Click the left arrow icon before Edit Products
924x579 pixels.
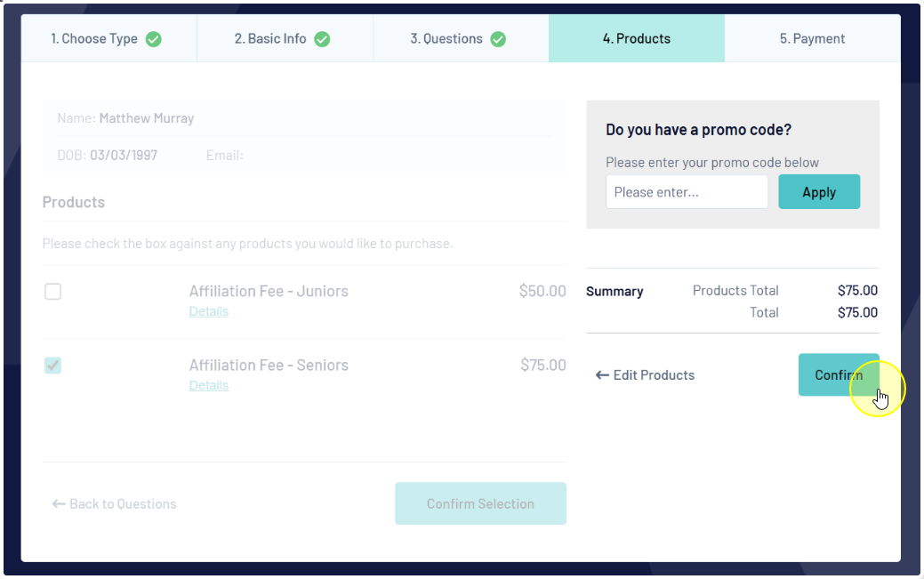602,375
